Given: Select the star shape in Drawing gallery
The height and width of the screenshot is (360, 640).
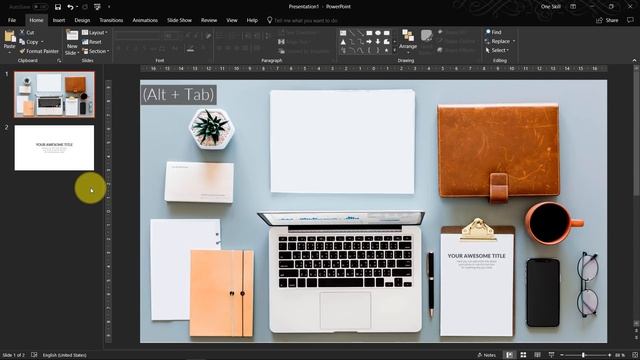Looking at the screenshot, I should 387,51.
